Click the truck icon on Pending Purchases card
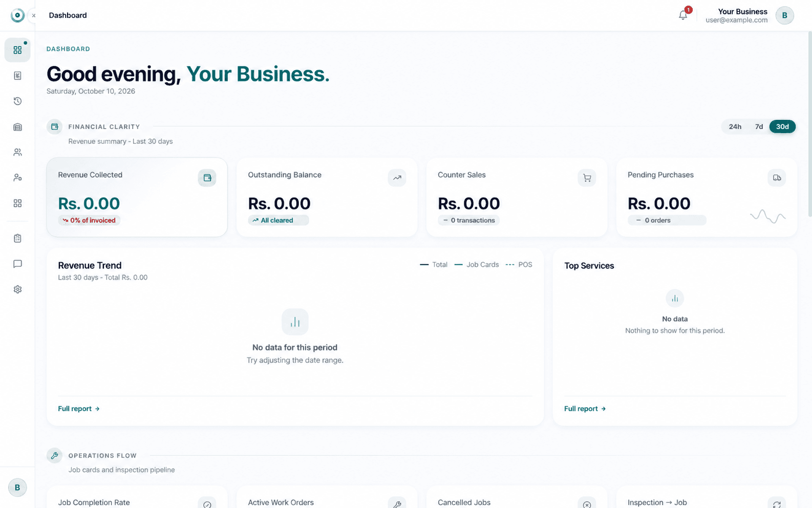Image resolution: width=812 pixels, height=508 pixels. coord(777,178)
